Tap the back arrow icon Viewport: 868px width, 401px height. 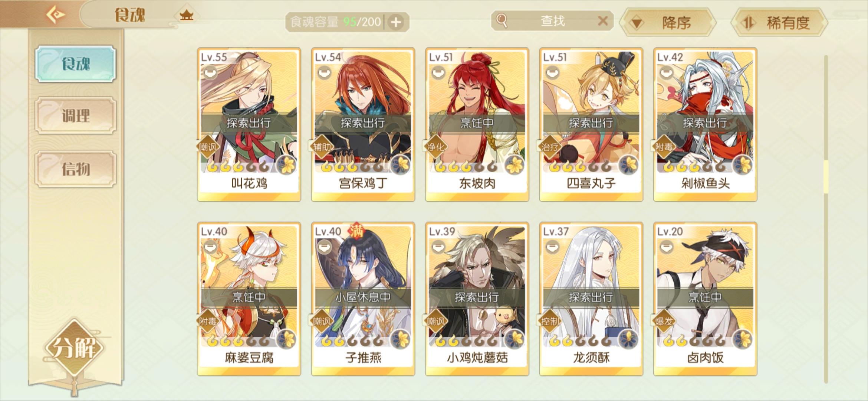[56, 14]
